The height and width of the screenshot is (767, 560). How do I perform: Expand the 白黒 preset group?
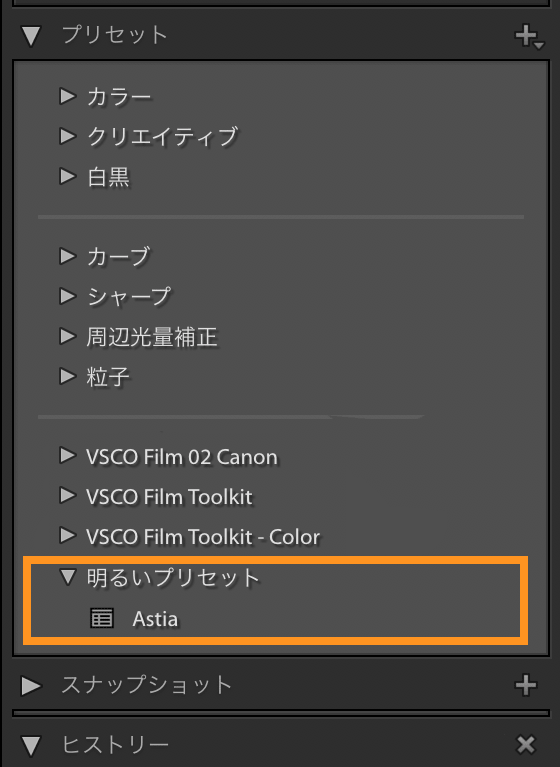click(x=67, y=176)
